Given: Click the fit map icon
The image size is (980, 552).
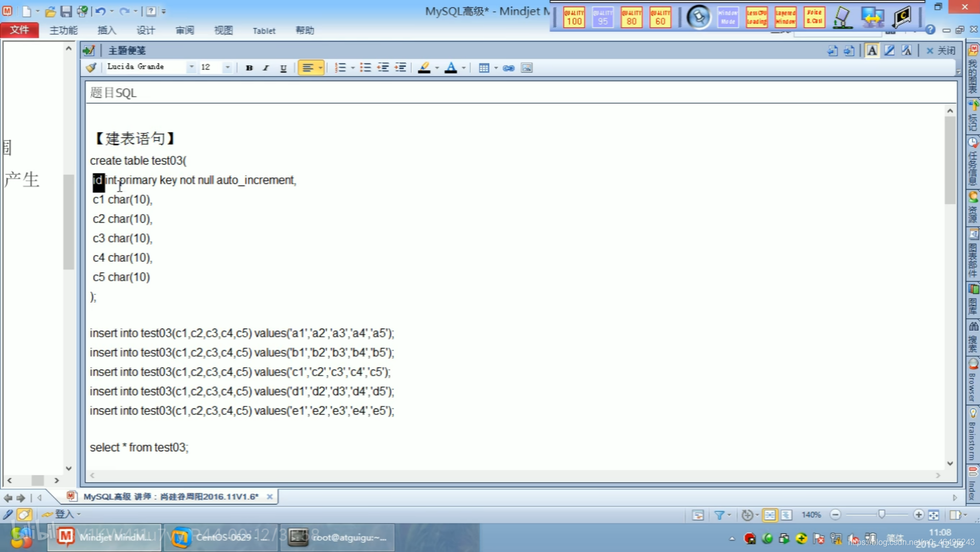Looking at the screenshot, I should (x=934, y=515).
